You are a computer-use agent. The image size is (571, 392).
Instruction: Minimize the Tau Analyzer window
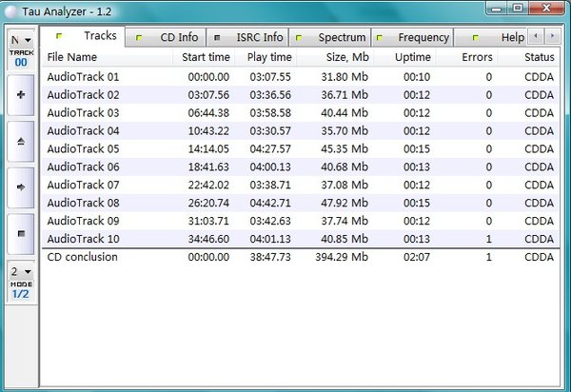click(x=497, y=8)
